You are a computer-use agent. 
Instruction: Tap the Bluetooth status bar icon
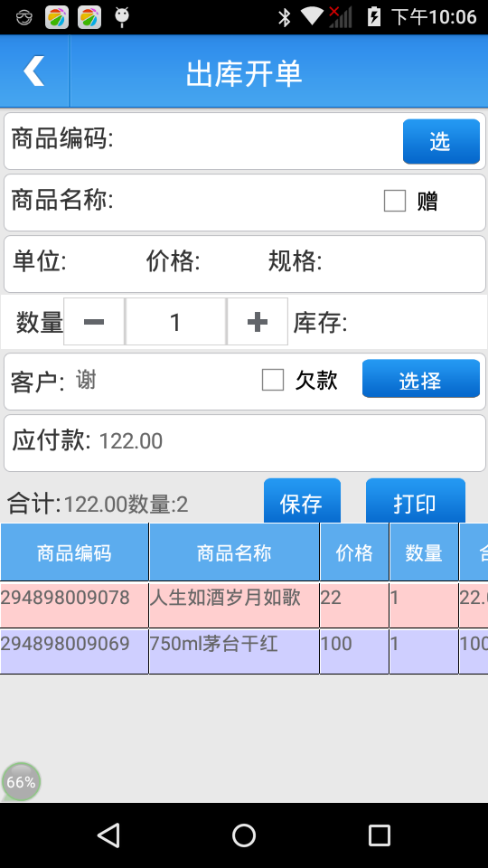point(285,17)
